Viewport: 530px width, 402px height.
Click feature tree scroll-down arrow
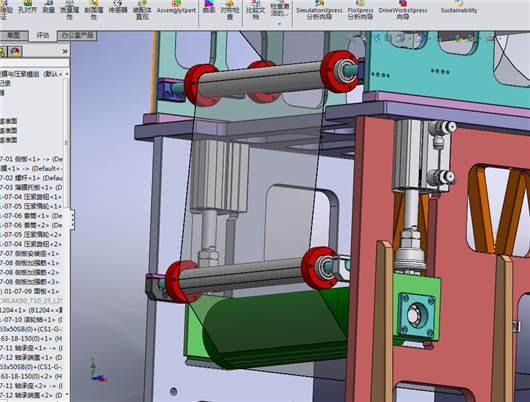(67, 394)
